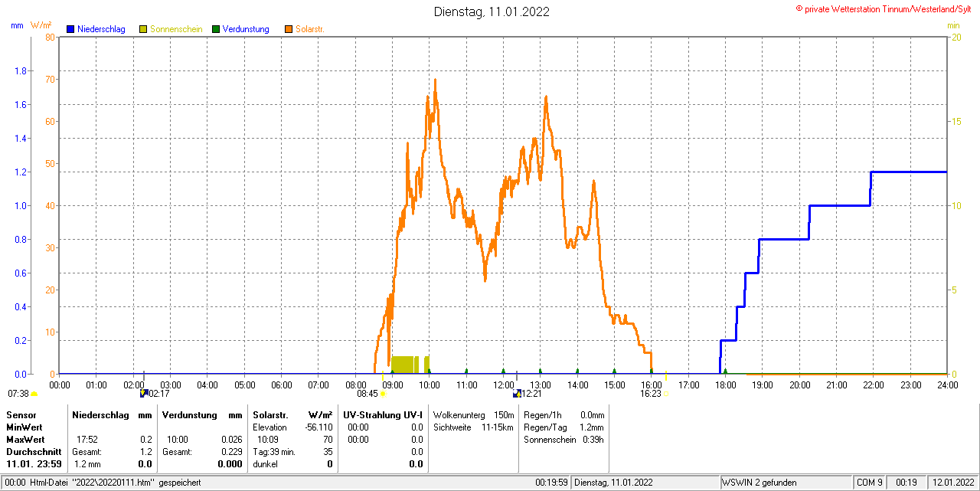This screenshot has height=491, width=980.
Task: Click status bar entry Dienstag, 11.01.2022
Action: click(x=613, y=483)
